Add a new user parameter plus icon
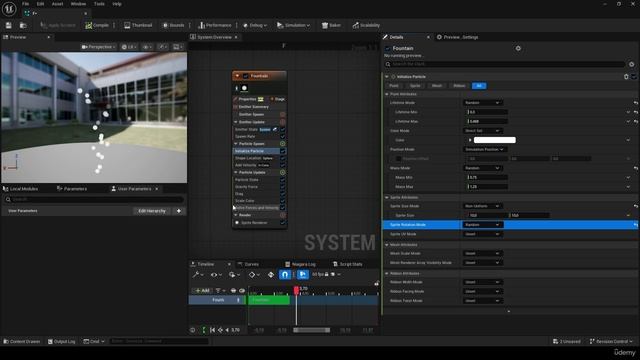Screen dimensions: 640x360 tap(179, 211)
